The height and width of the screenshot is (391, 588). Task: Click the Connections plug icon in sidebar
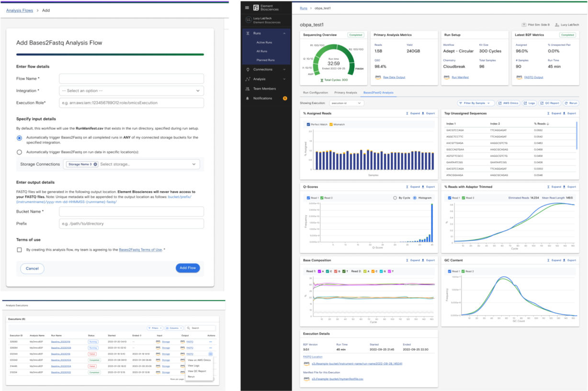coord(248,69)
